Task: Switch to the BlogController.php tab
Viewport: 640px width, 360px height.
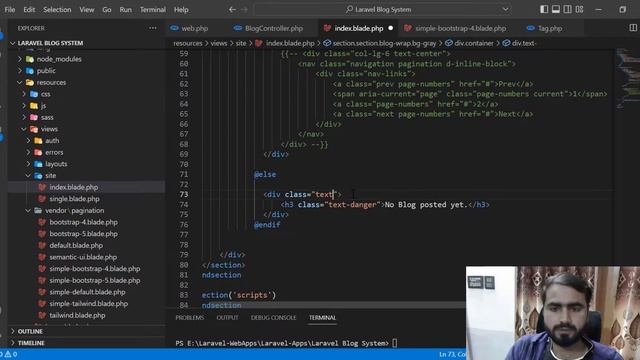Action: 274,28
